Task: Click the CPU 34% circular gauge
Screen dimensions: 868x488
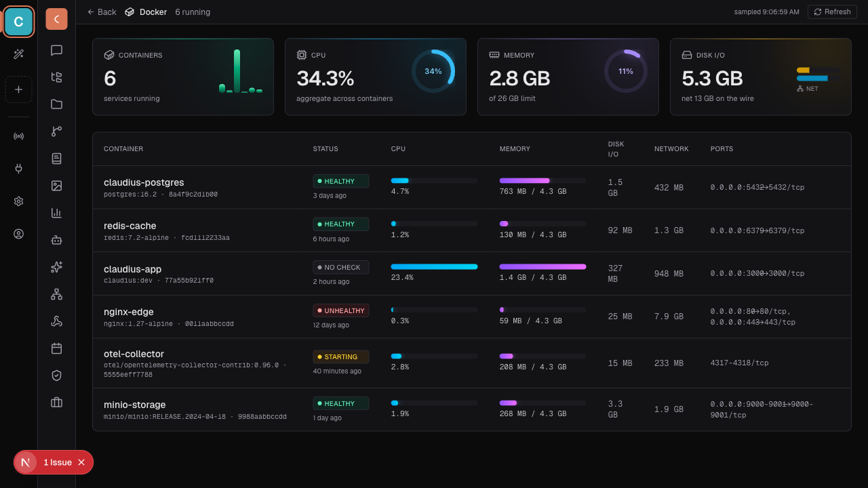Action: tap(433, 71)
